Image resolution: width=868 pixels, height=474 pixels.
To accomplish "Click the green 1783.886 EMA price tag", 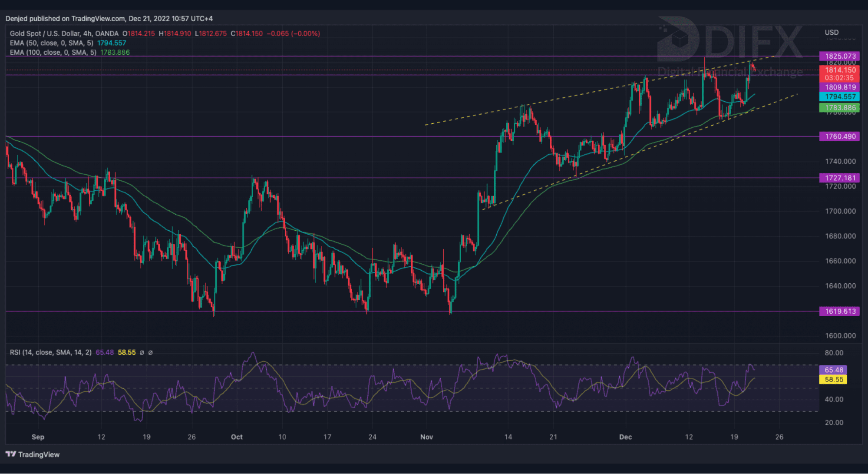I will pyautogui.click(x=839, y=108).
